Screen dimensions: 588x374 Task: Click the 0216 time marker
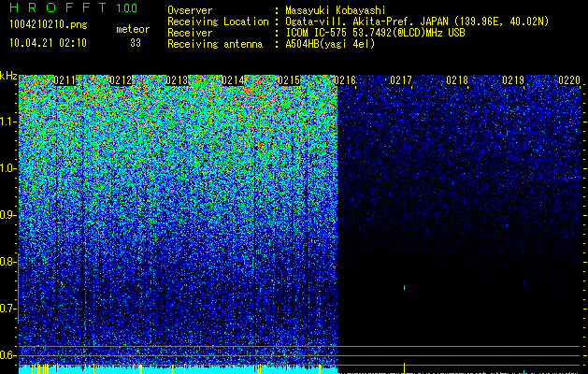pos(345,80)
